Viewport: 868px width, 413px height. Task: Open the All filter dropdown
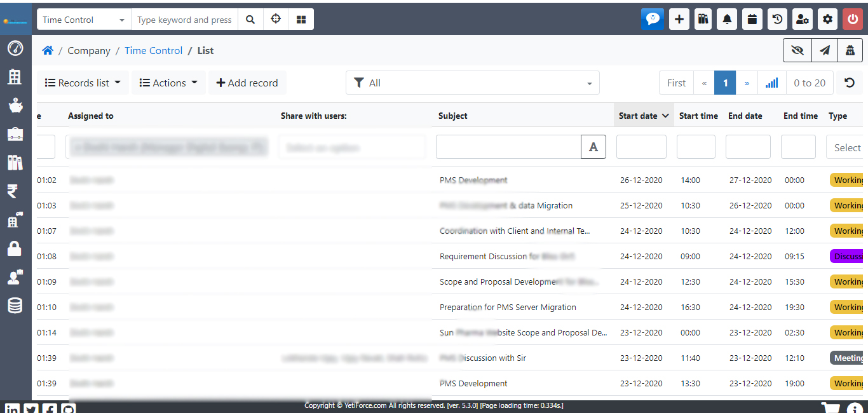pyautogui.click(x=472, y=83)
